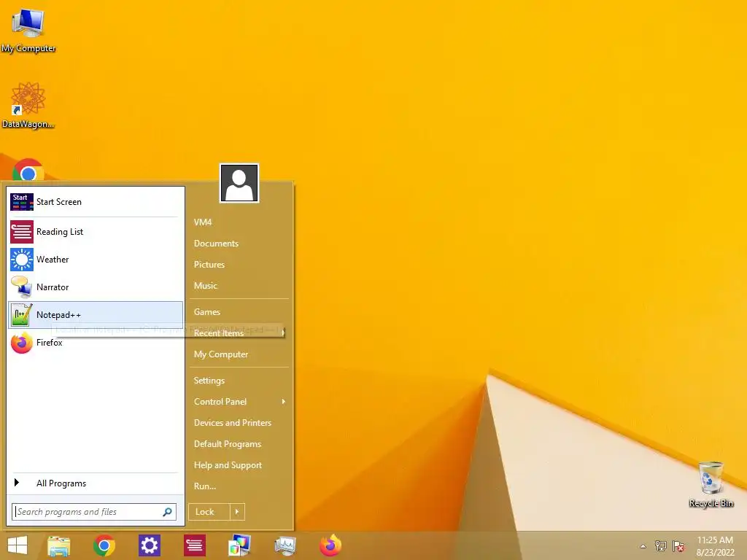The height and width of the screenshot is (560, 747).
Task: Click the Action Center flag icon
Action: [x=678, y=546]
